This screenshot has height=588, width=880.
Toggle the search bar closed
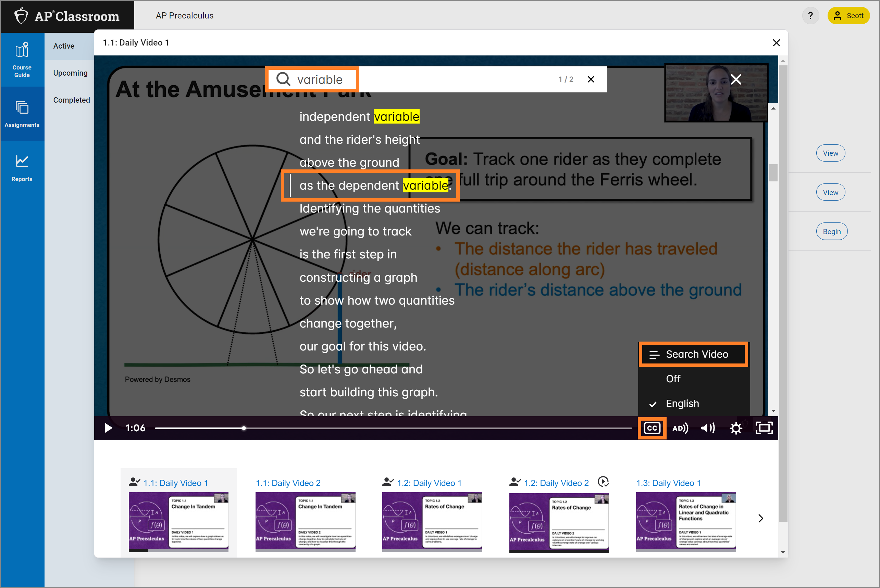point(591,79)
